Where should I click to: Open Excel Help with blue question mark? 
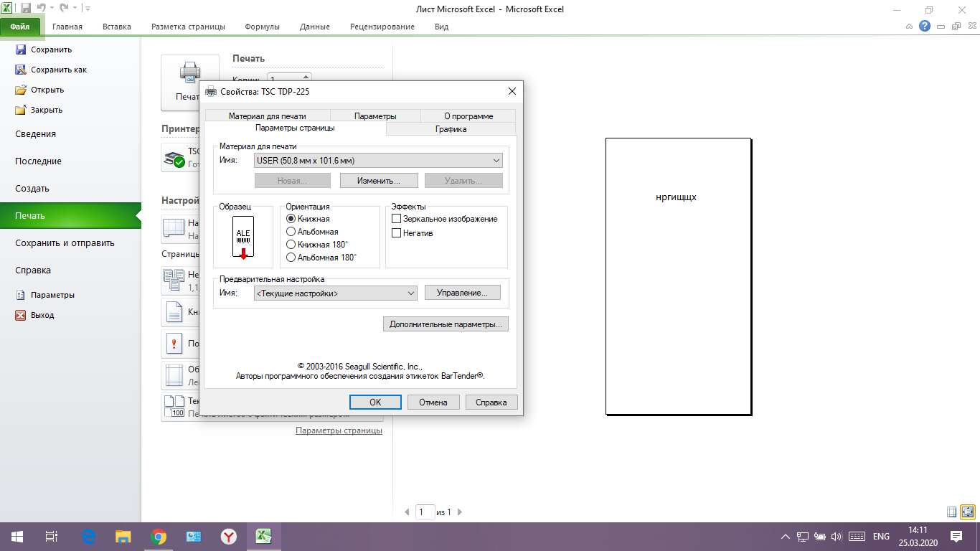coord(924,27)
